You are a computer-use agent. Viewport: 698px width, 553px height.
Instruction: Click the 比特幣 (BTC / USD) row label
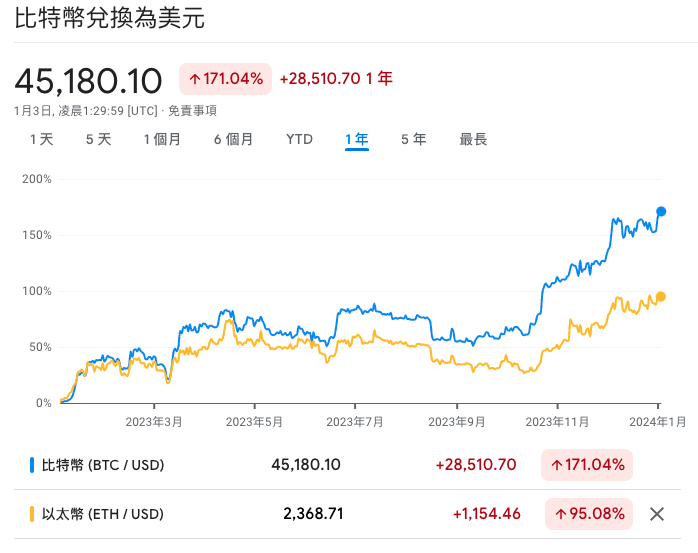click(x=102, y=465)
